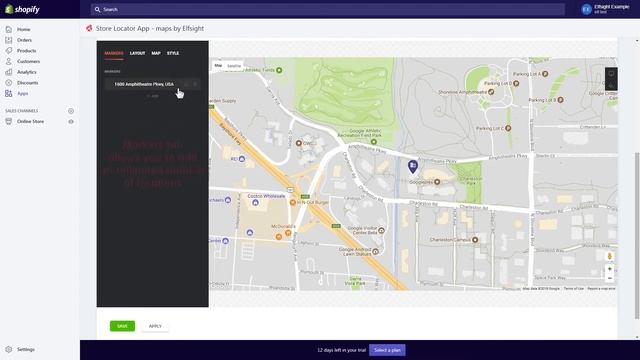Open the Discounts section
The image size is (640, 360).
pos(27,83)
